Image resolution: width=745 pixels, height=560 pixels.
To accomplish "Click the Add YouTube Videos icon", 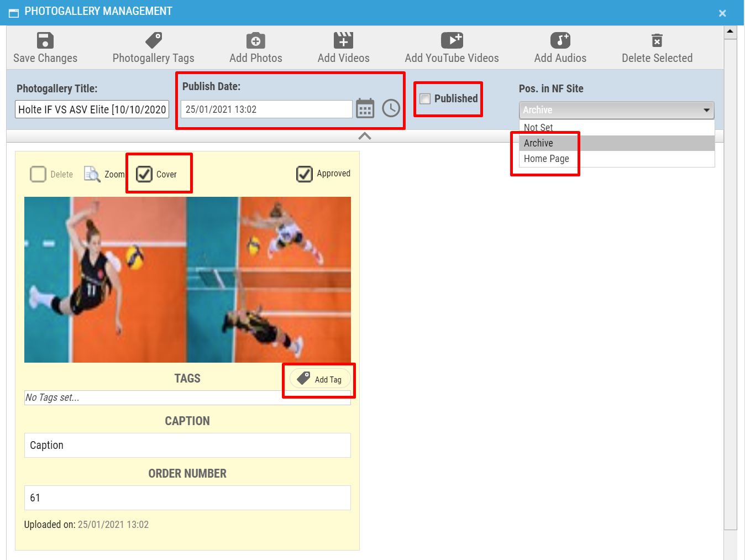I will coord(452,40).
